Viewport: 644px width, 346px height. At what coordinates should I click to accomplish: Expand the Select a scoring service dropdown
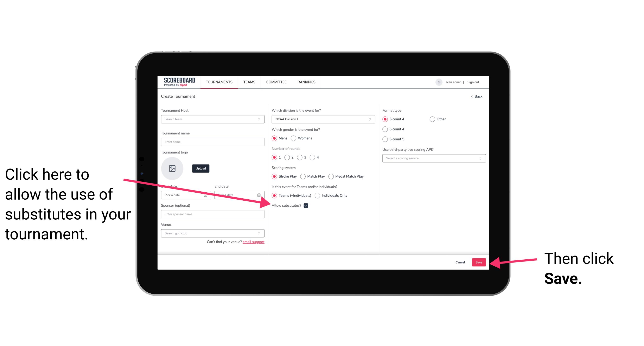click(432, 158)
